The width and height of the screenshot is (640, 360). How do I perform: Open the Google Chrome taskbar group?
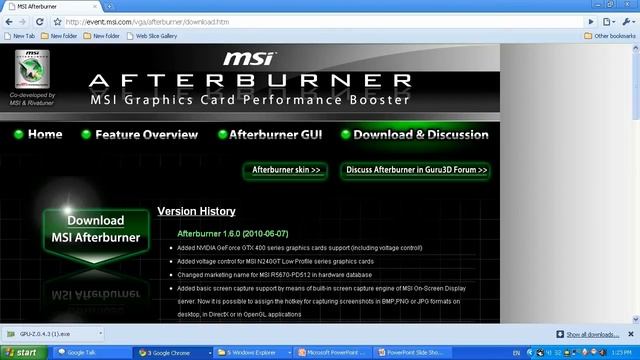[174, 352]
